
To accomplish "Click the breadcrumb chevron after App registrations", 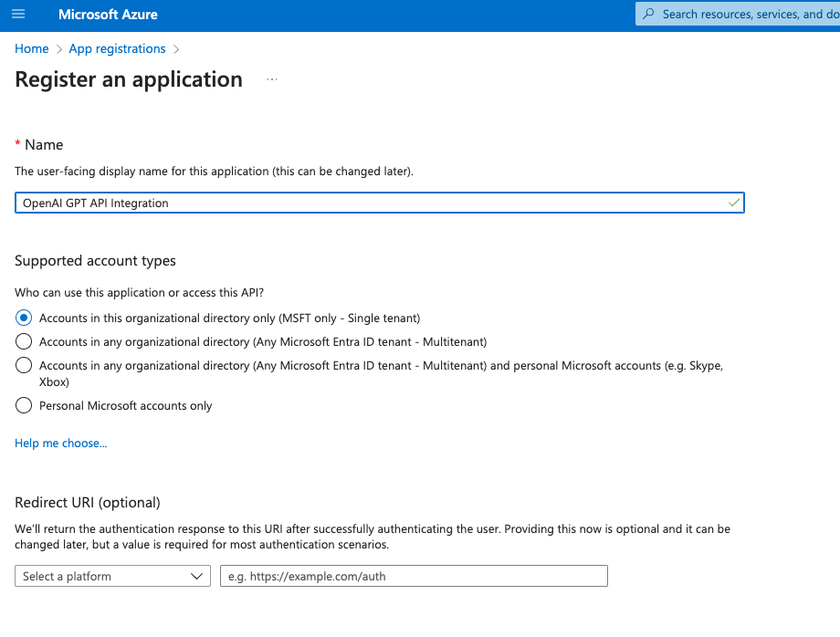I will coord(176,48).
